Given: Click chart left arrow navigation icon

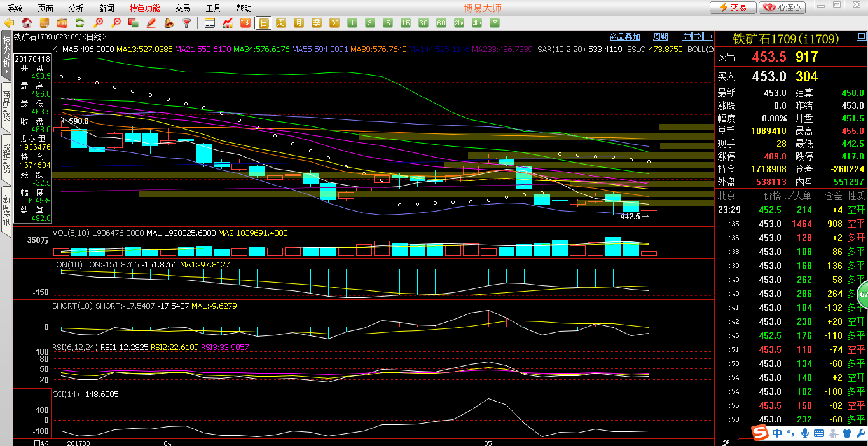Looking at the screenshot, I should coord(687,36).
